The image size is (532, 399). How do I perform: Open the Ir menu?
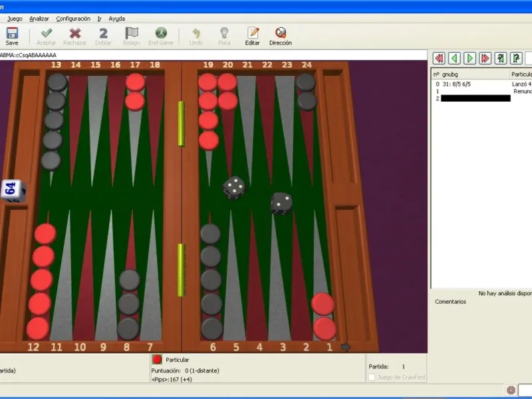(x=99, y=19)
